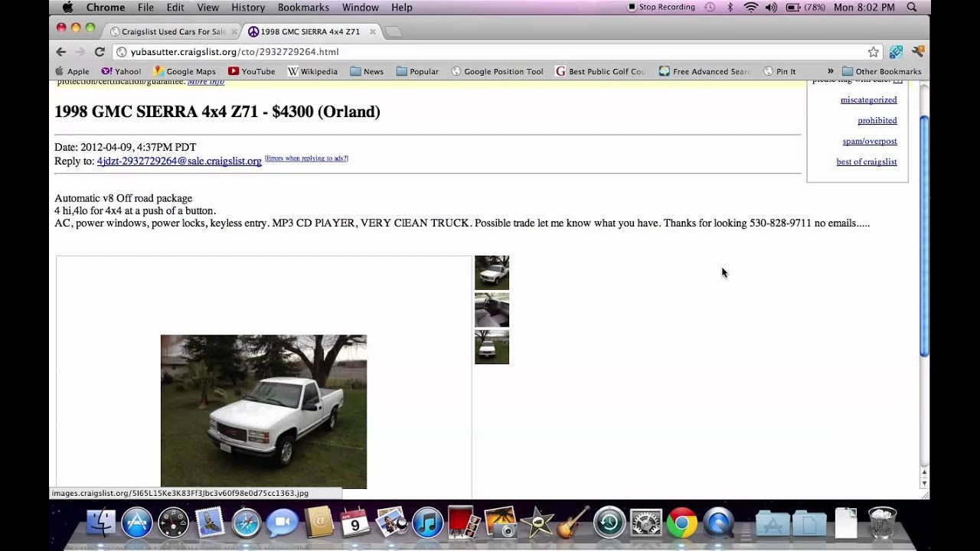This screenshot has width=980, height=551.
Task: Open the volume control in menu bar
Action: point(772,7)
